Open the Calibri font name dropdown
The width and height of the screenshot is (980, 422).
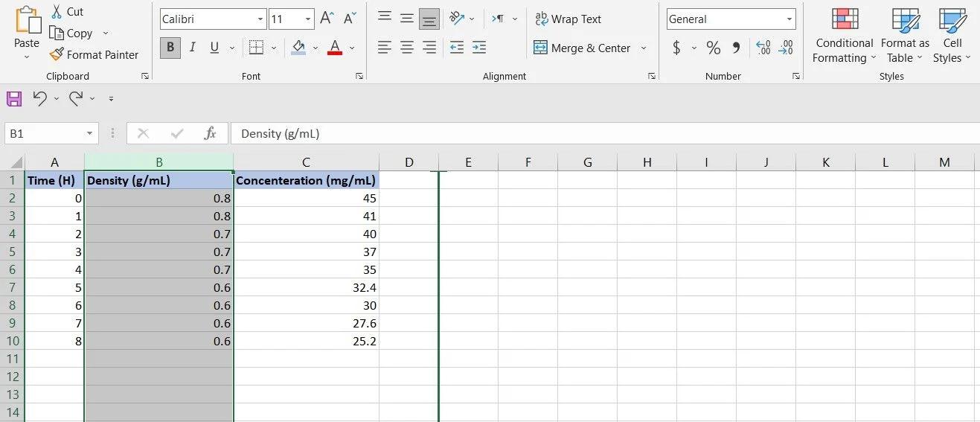[260, 19]
